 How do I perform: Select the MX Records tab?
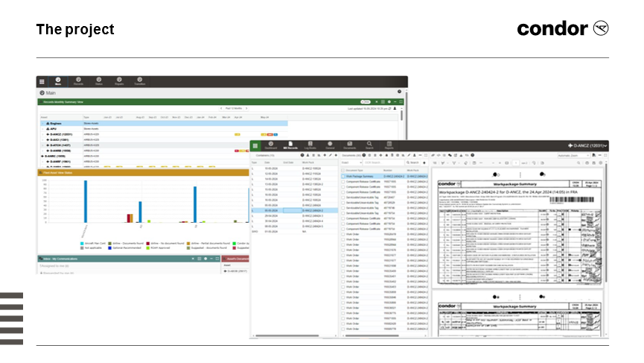[x=290, y=145]
